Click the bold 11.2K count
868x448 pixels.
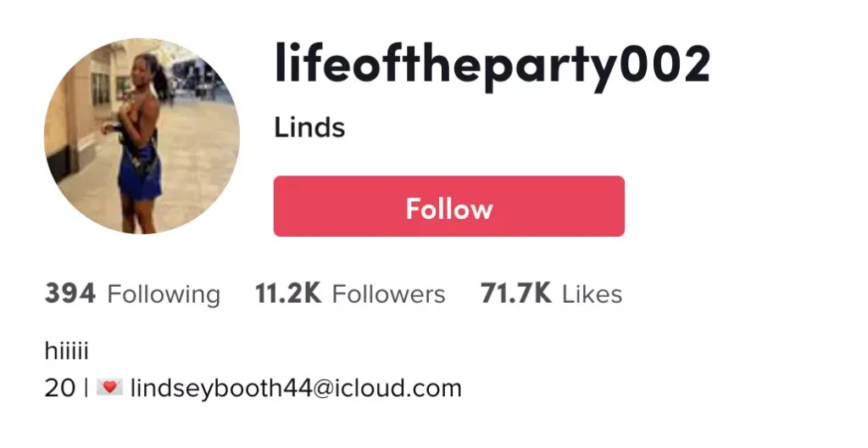pyautogui.click(x=288, y=294)
